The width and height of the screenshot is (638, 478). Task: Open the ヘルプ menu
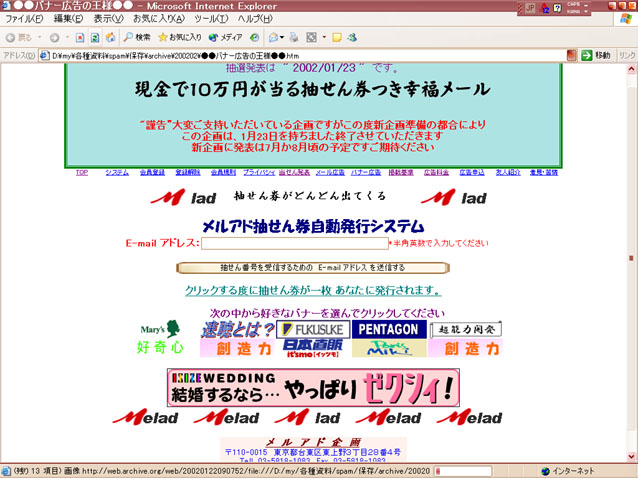[x=255, y=19]
